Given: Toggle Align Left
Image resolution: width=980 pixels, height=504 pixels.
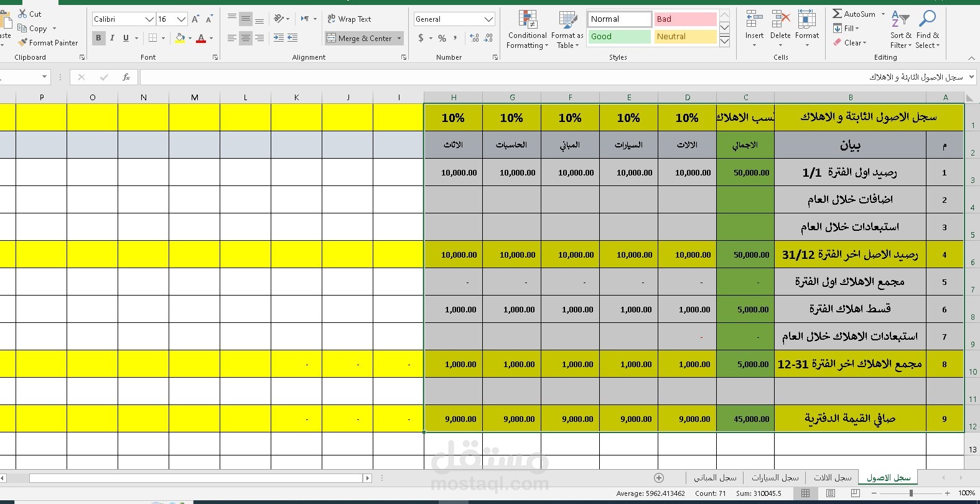Looking at the screenshot, I should click(231, 38).
